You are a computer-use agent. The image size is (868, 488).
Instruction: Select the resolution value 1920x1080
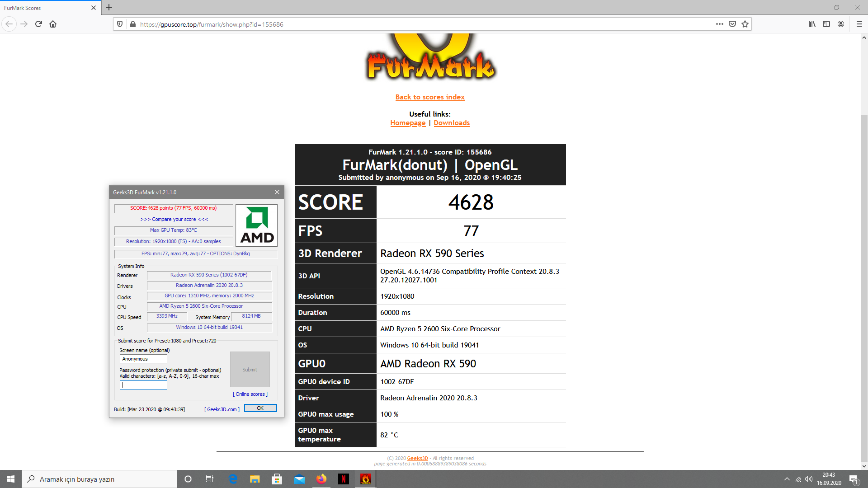(x=397, y=296)
